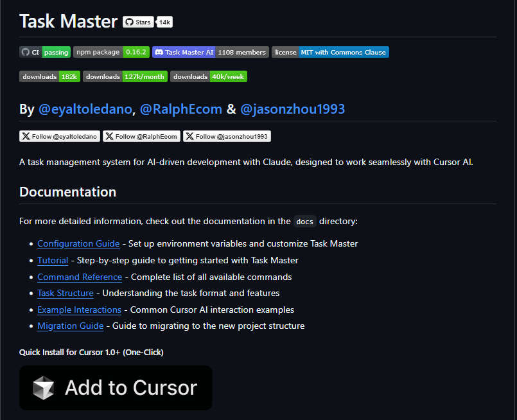
Task: Open @eyaltoledano profile link in heading
Action: [85, 109]
